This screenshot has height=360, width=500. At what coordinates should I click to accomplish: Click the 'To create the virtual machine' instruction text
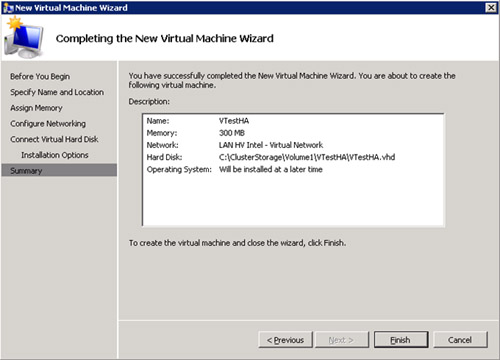(x=237, y=243)
